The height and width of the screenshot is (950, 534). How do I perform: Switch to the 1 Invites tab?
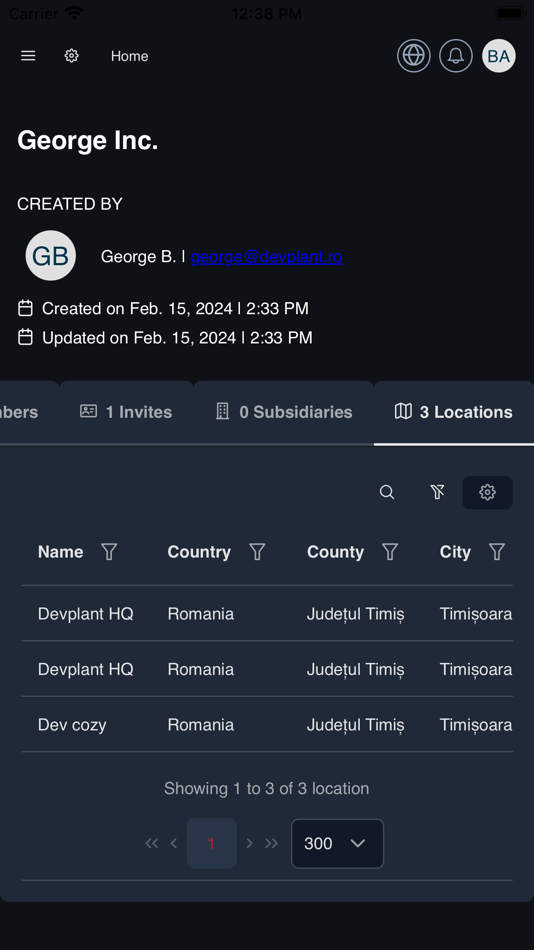[126, 413]
